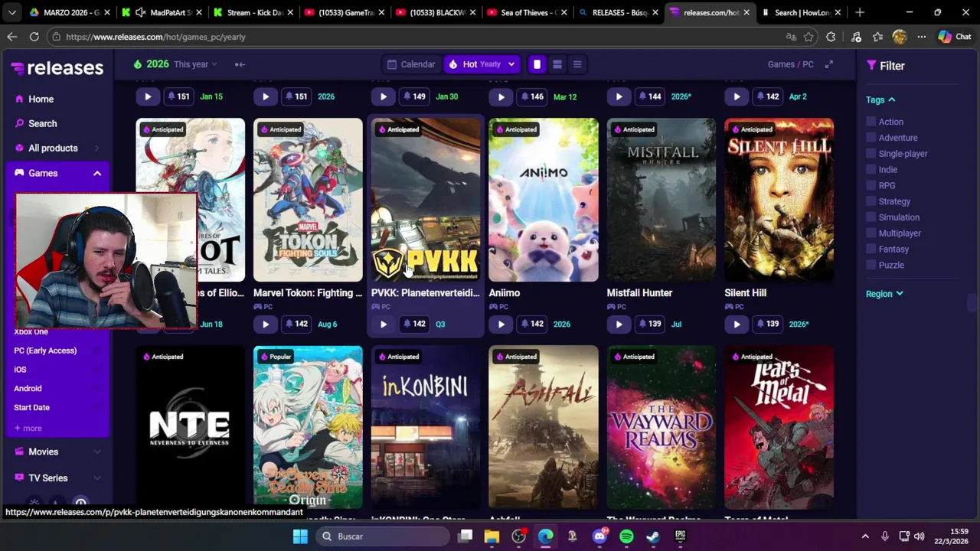The height and width of the screenshot is (551, 980).
Task: Check the RPG tag filter
Action: (871, 185)
